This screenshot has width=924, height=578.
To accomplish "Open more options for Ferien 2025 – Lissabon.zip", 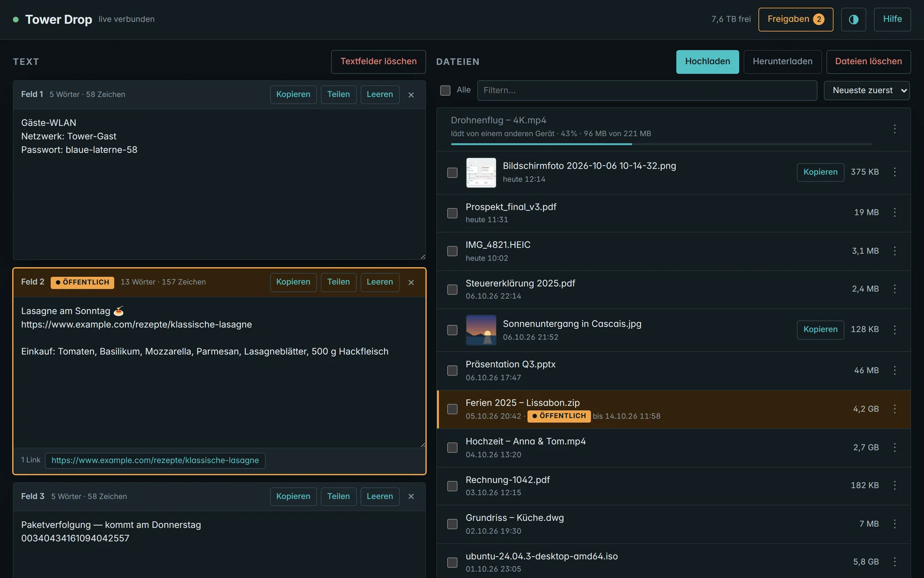I will (x=894, y=409).
